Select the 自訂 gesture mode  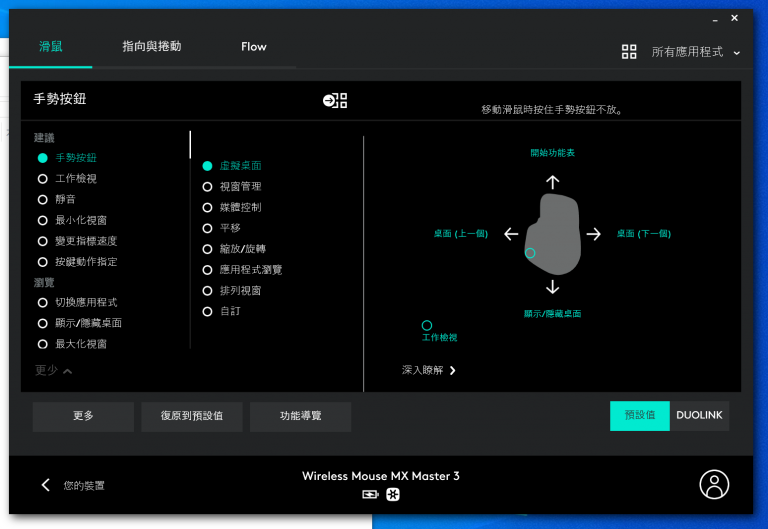coord(221,311)
